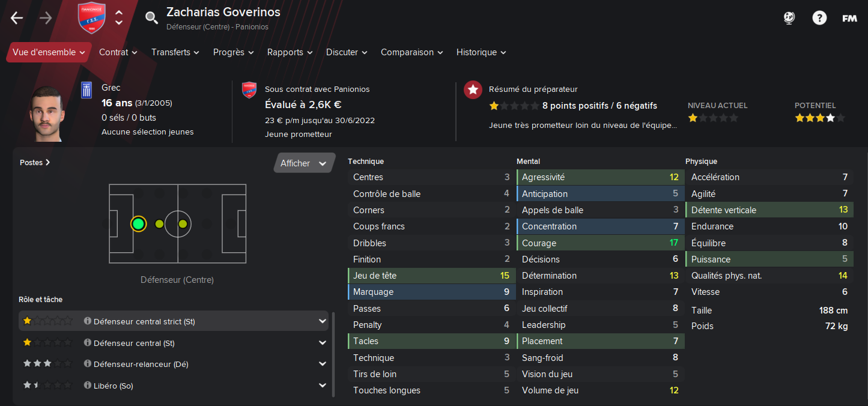The width and height of the screenshot is (868, 406).
Task: Click the forward arrow navigation icon
Action: coord(46,18)
